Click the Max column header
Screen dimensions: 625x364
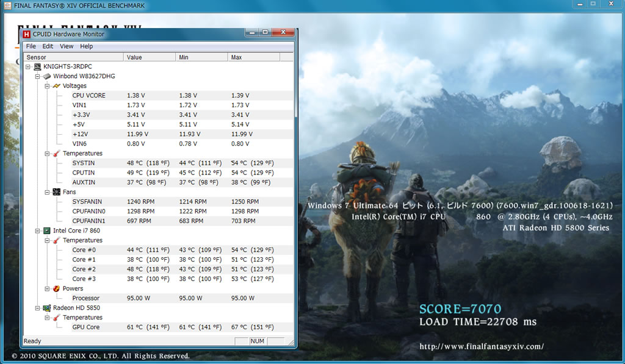click(x=254, y=57)
